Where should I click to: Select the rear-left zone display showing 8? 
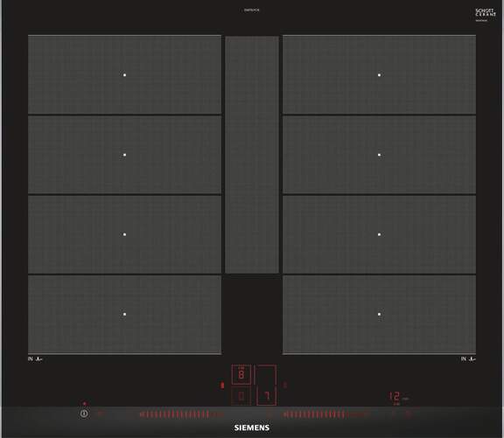pos(241,374)
